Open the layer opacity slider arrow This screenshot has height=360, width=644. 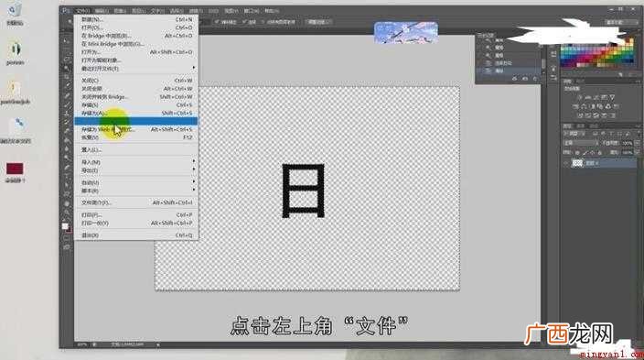pyautogui.click(x=637, y=143)
